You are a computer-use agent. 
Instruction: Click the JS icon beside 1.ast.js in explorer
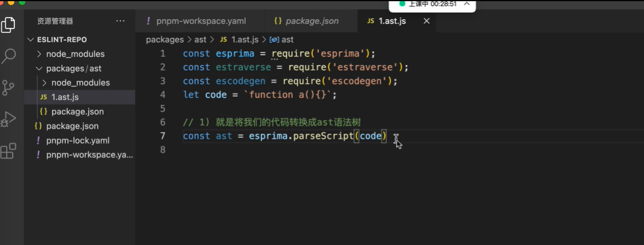point(43,97)
